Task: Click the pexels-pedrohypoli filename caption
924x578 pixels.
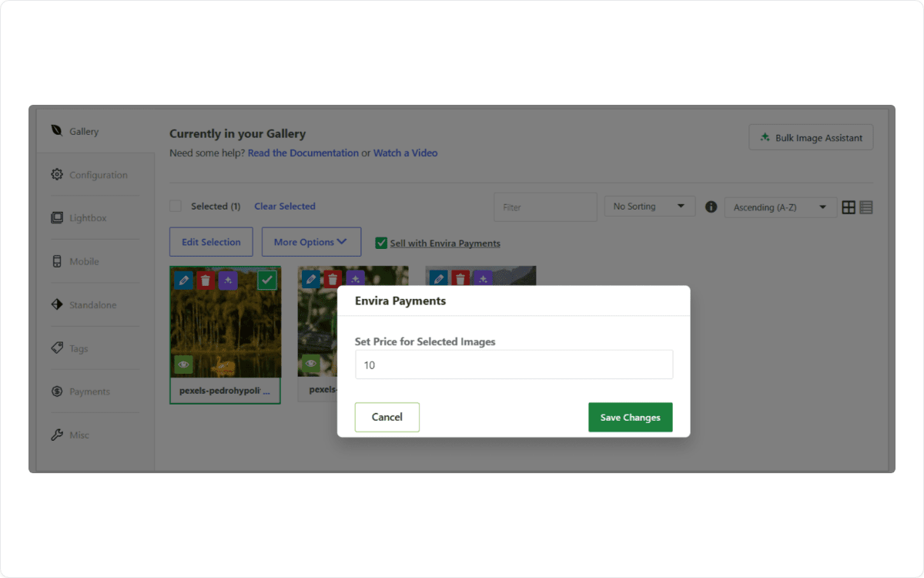Action: point(225,391)
